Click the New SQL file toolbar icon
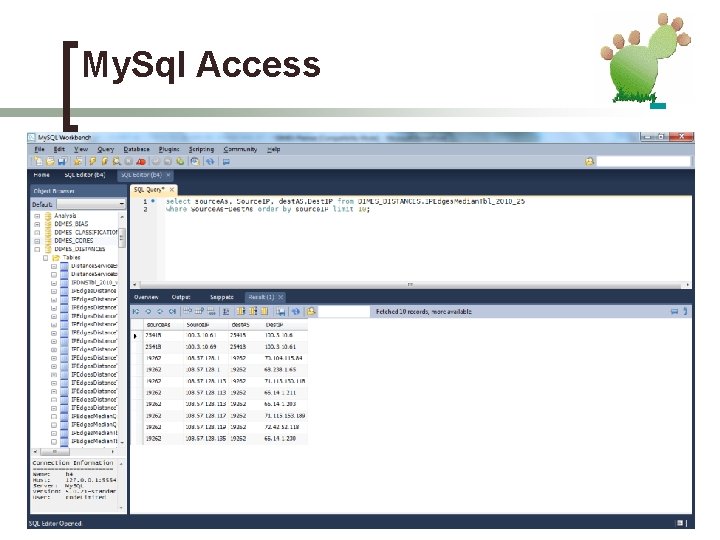The height and width of the screenshot is (540, 720). point(38,161)
